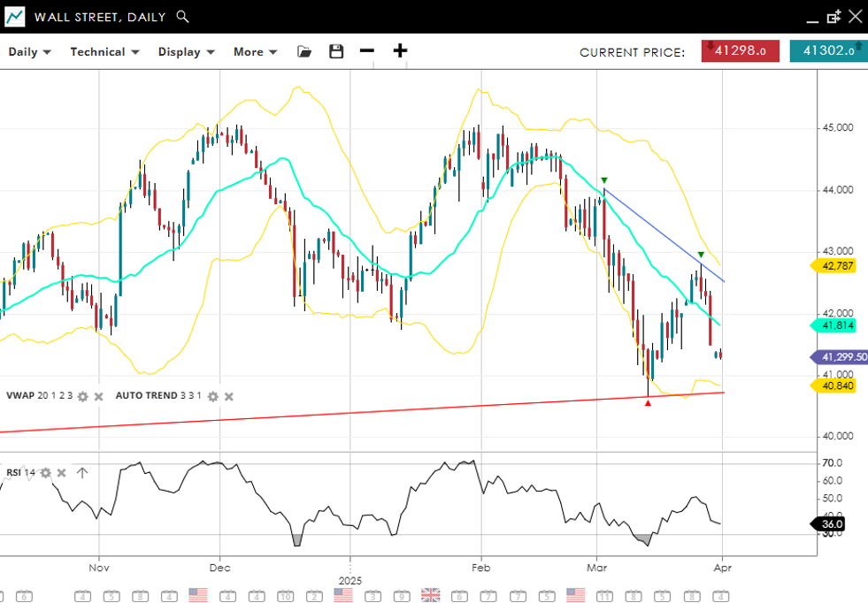Open RSI indicator settings gear
Screen dimensions: 868x603
[x=45, y=473]
